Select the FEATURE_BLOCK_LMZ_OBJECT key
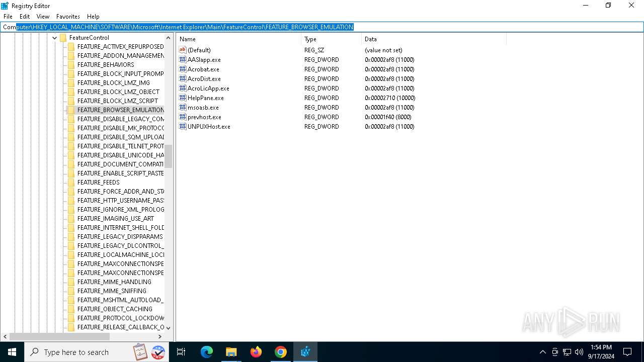The height and width of the screenshot is (362, 644). click(x=118, y=92)
